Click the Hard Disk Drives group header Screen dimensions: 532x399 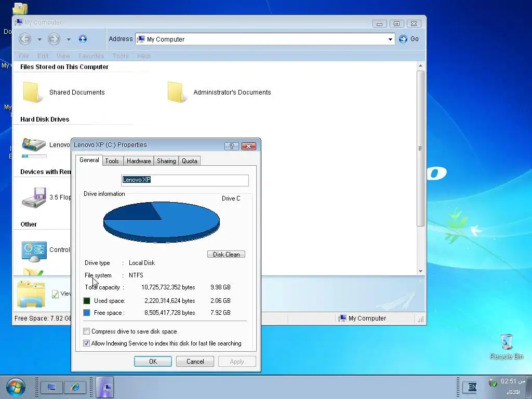coord(45,119)
